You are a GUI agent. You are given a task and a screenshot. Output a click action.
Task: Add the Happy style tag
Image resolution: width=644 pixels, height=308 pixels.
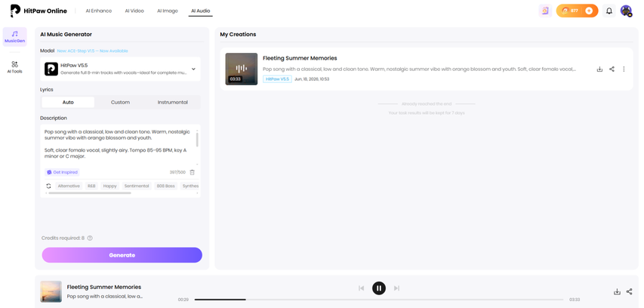[109, 186]
